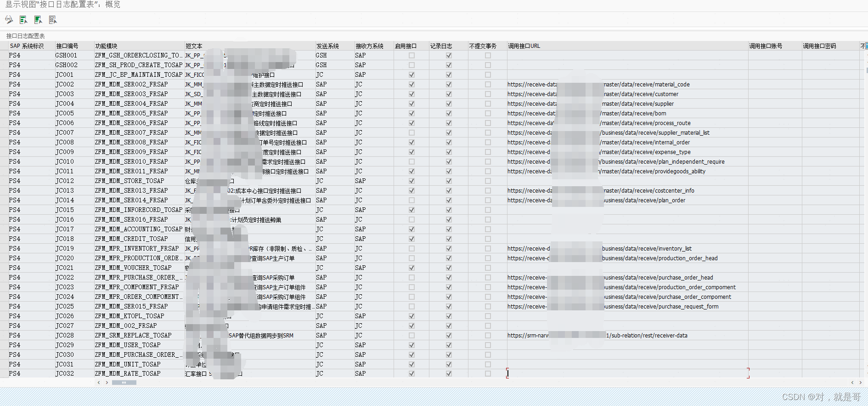Screen dimensions: 868x406
Task: Select the URL cell ending in inventory_list
Action: tap(627, 248)
